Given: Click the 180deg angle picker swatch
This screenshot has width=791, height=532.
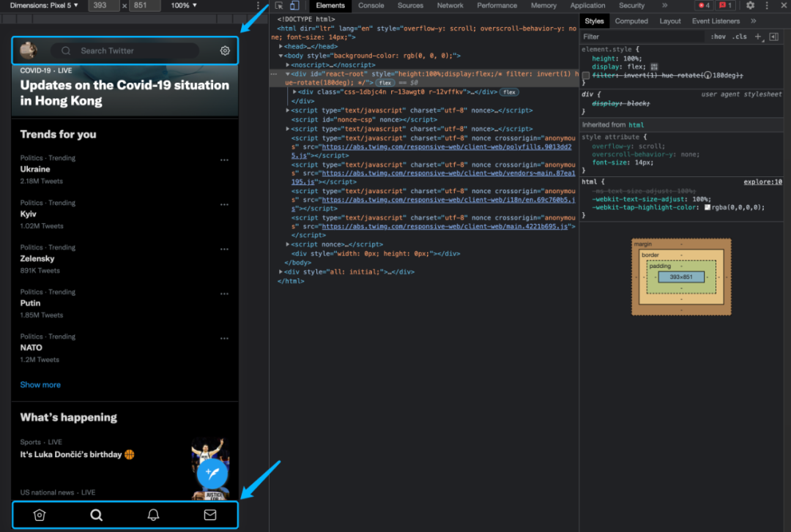Looking at the screenshot, I should [x=708, y=75].
